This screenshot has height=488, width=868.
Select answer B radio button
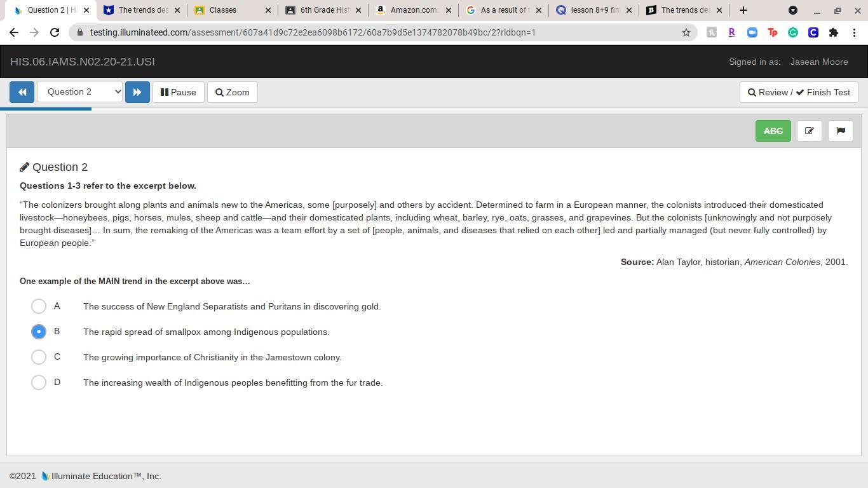tap(39, 332)
